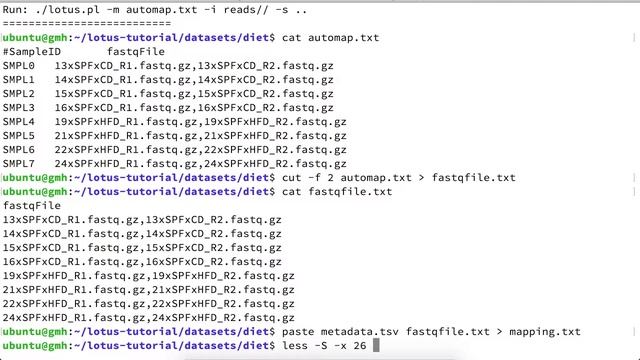640x360 pixels.
Task: Select the SMPL0 13xSPFxCD row
Action: pos(168,66)
